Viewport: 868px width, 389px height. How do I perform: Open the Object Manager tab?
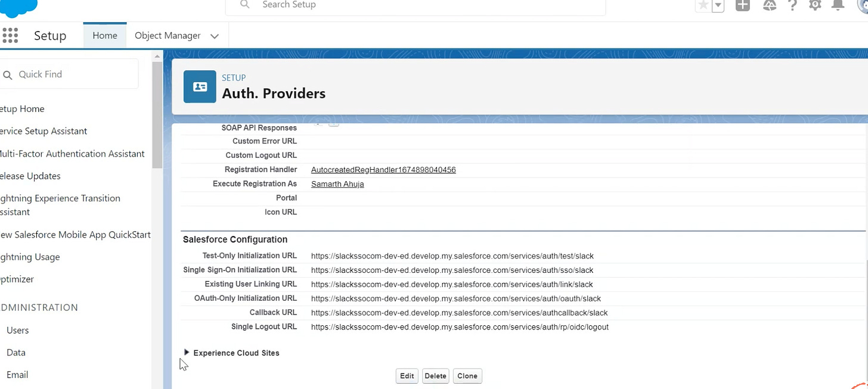coord(168,36)
